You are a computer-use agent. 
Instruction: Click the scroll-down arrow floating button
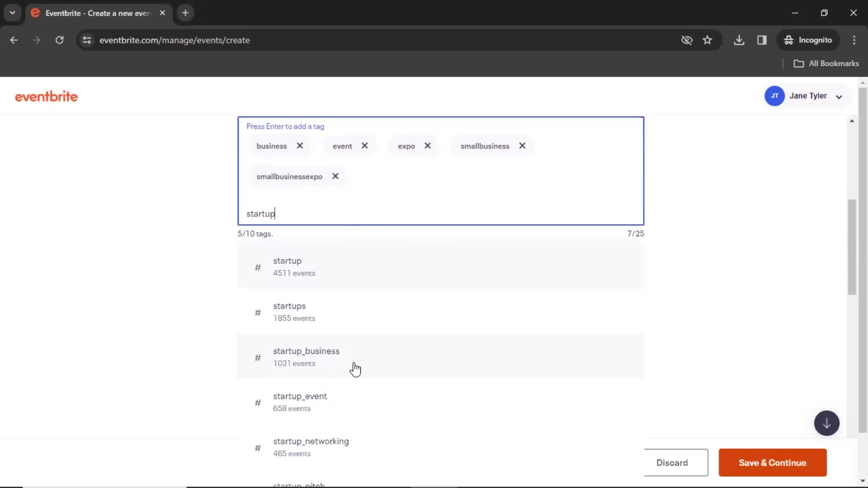(826, 423)
